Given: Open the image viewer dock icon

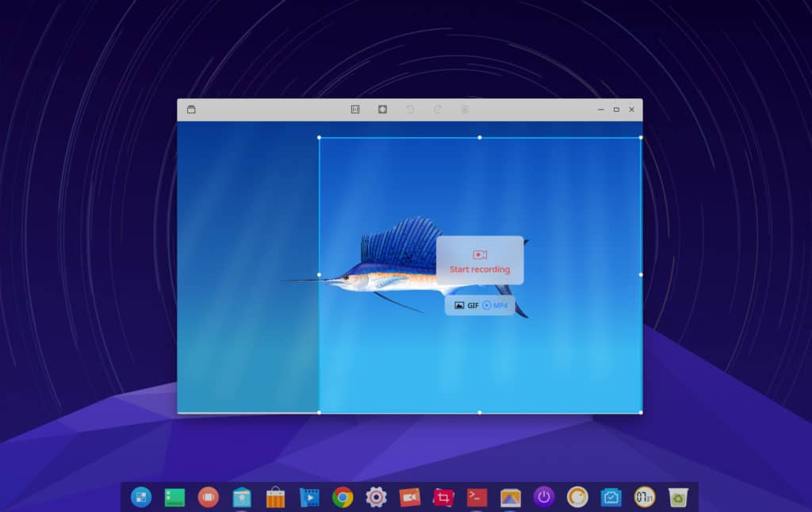Looking at the screenshot, I should click(510, 498).
